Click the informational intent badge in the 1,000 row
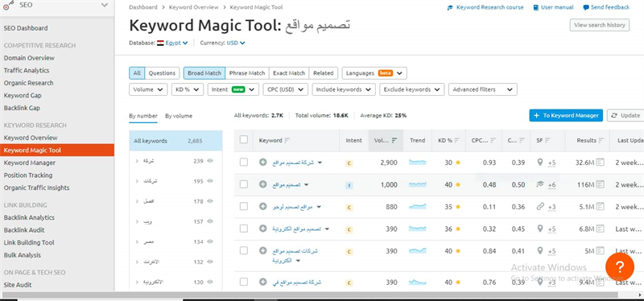644x301 pixels. 349,185
